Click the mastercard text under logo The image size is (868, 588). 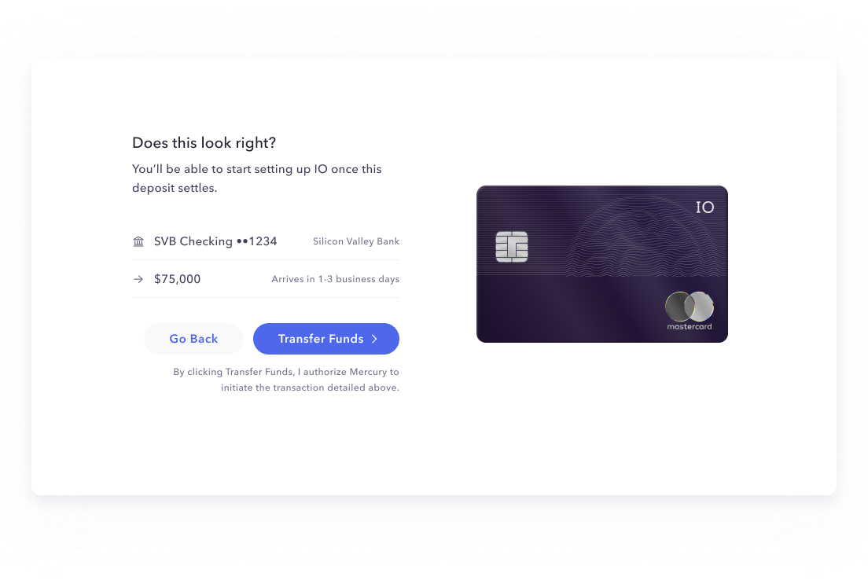click(x=690, y=327)
